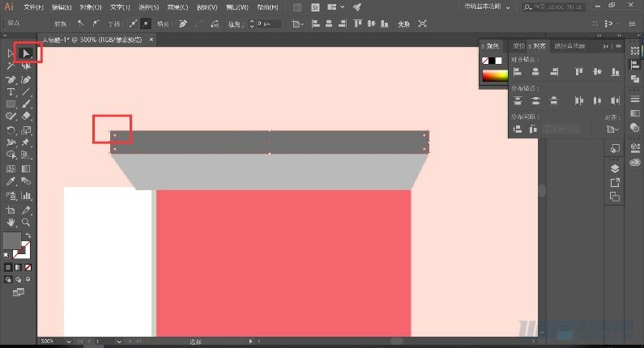
Task: Select the Type tool
Action: click(11, 92)
